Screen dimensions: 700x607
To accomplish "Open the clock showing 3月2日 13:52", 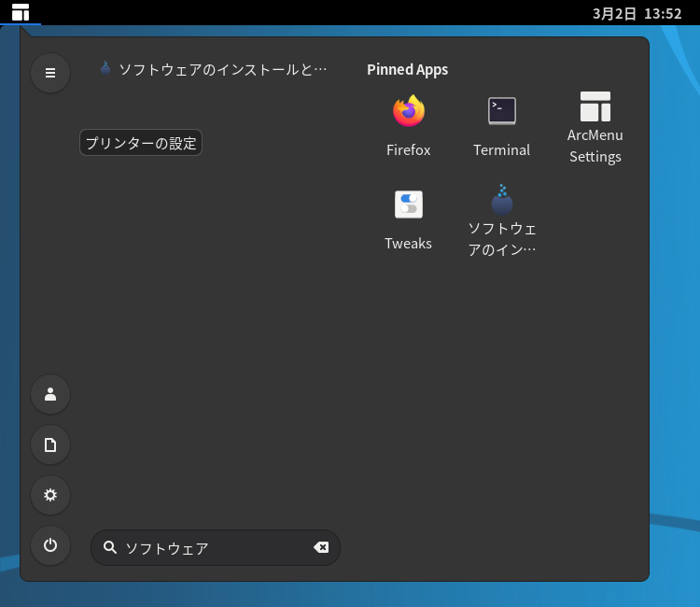I will coord(637,13).
